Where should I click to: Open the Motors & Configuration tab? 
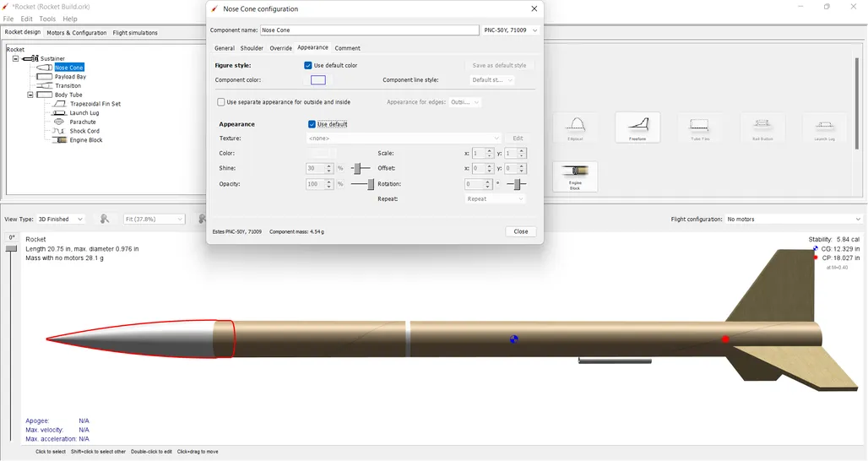[77, 33]
